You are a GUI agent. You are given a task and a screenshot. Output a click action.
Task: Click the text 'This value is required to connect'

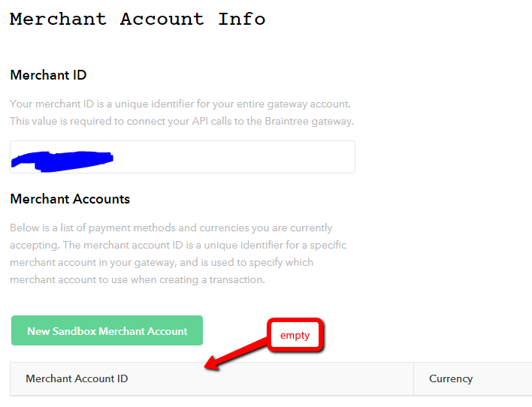99,121
